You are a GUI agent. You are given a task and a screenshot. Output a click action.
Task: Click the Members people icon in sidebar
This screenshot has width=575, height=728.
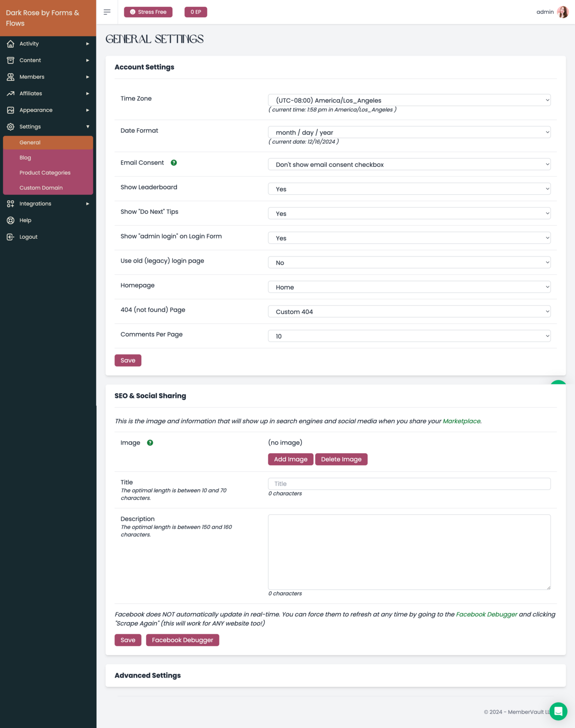click(x=11, y=77)
